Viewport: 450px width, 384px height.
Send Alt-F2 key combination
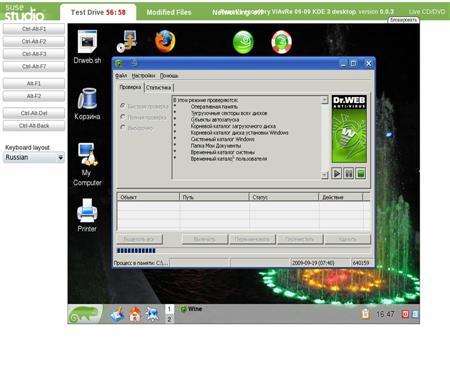(34, 96)
